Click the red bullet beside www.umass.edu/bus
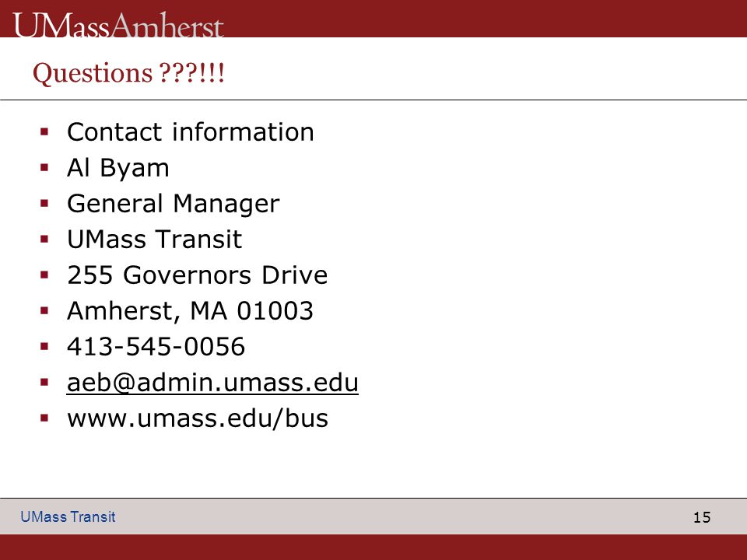The image size is (747, 560). (45, 418)
